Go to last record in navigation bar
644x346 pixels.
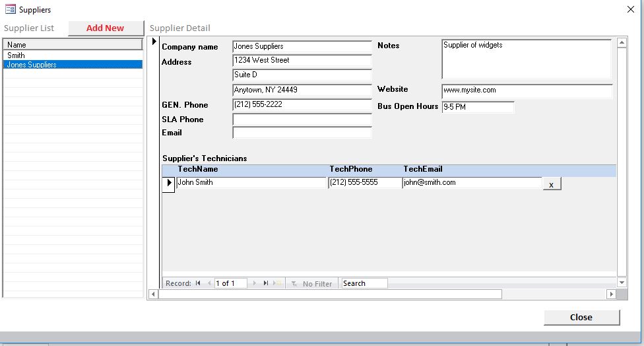(x=266, y=283)
